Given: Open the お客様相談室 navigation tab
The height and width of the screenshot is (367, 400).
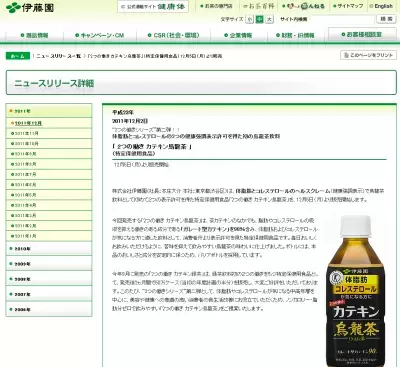Looking at the screenshot, I should 362,35.
